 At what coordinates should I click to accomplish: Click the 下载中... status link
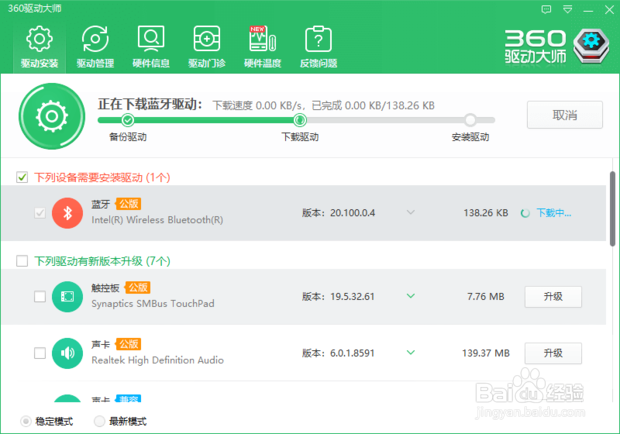(554, 213)
